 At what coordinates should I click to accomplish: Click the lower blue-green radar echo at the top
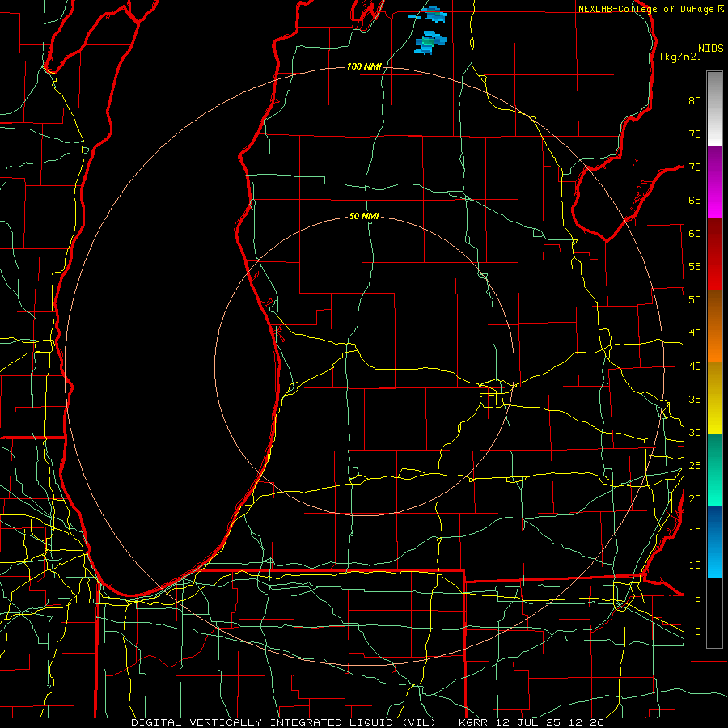[x=430, y=43]
